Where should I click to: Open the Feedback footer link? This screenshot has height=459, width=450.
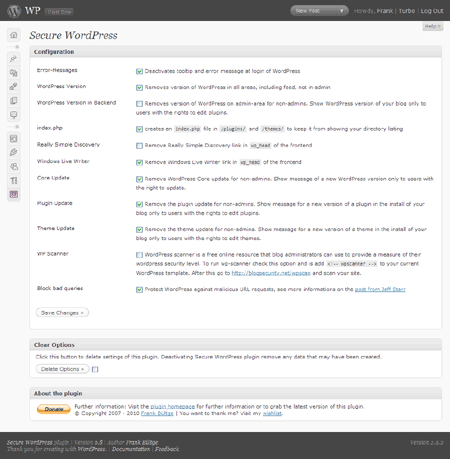167,449
